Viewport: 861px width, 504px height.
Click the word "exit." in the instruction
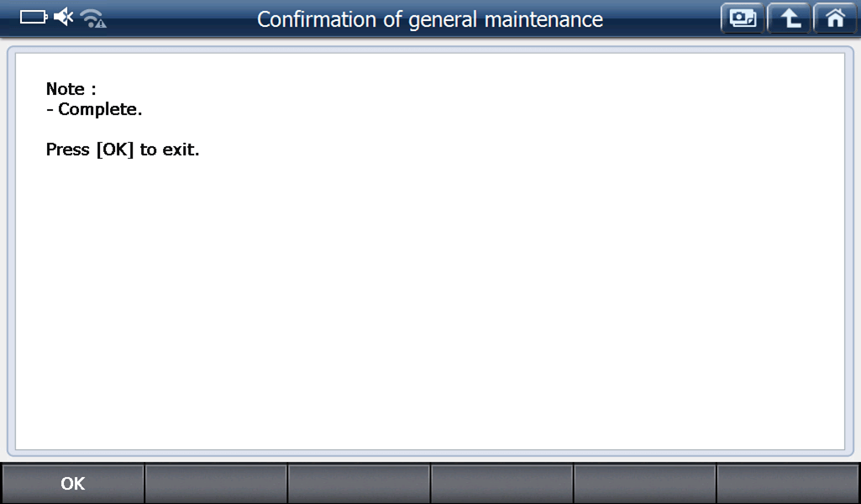(181, 151)
